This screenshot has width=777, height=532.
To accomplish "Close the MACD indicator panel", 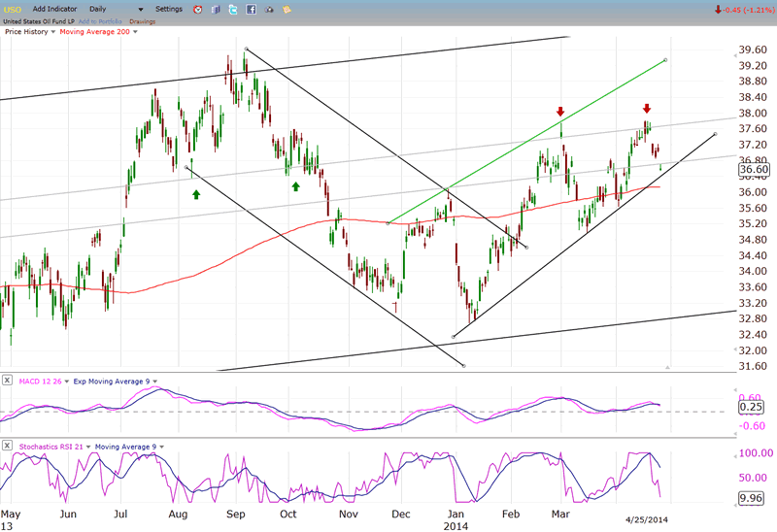I will coord(7,380).
